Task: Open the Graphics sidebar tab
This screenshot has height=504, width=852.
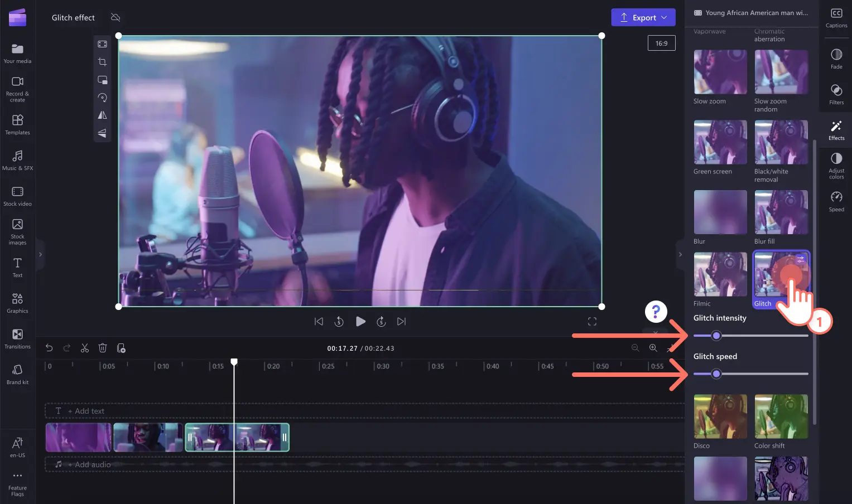Action: (17, 303)
